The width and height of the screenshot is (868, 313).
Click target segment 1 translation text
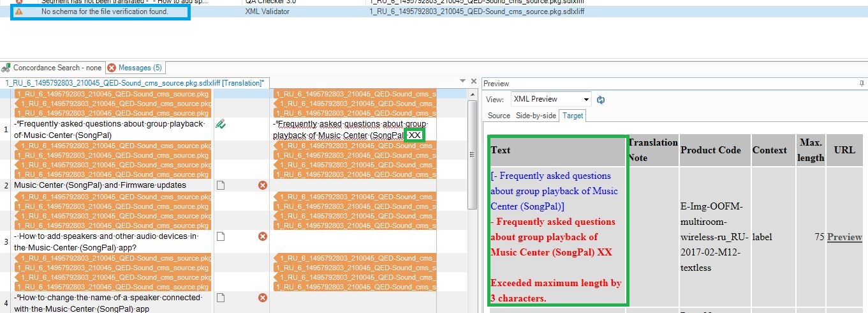click(x=349, y=129)
